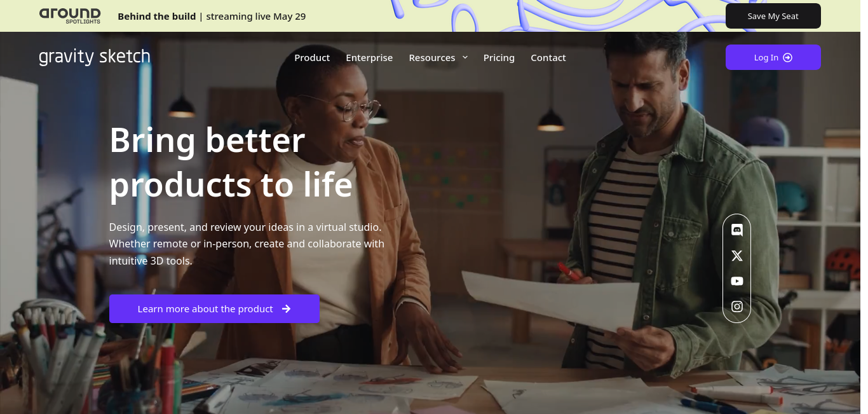
Task: Open the Discord social icon
Action: 737,230
